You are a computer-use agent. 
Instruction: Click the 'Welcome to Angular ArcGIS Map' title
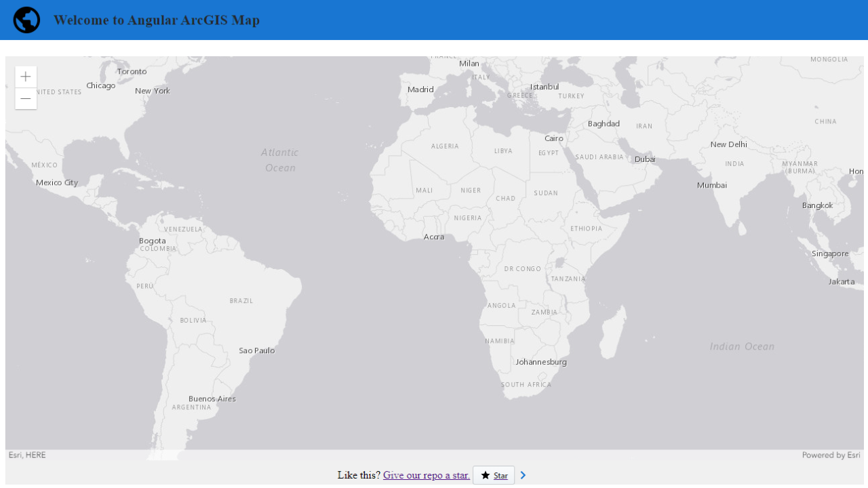157,20
